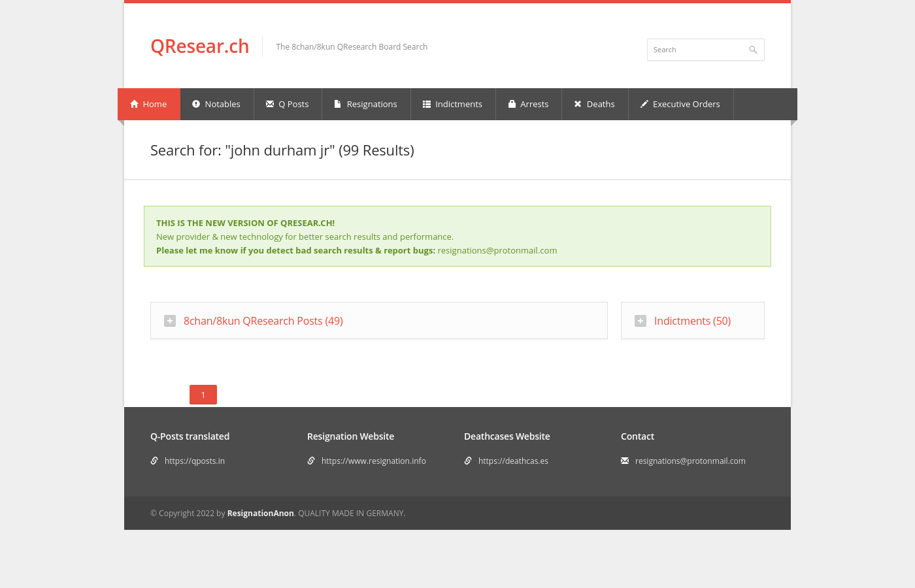This screenshot has height=588, width=915.
Task: Open https://deathcas.es footer link
Action: 513,461
